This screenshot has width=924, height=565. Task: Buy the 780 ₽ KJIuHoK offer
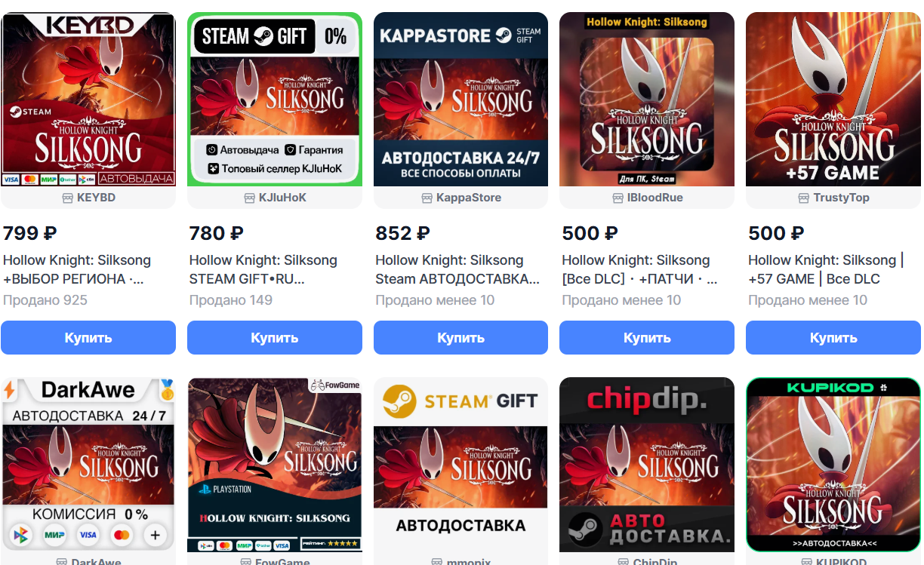[275, 337]
